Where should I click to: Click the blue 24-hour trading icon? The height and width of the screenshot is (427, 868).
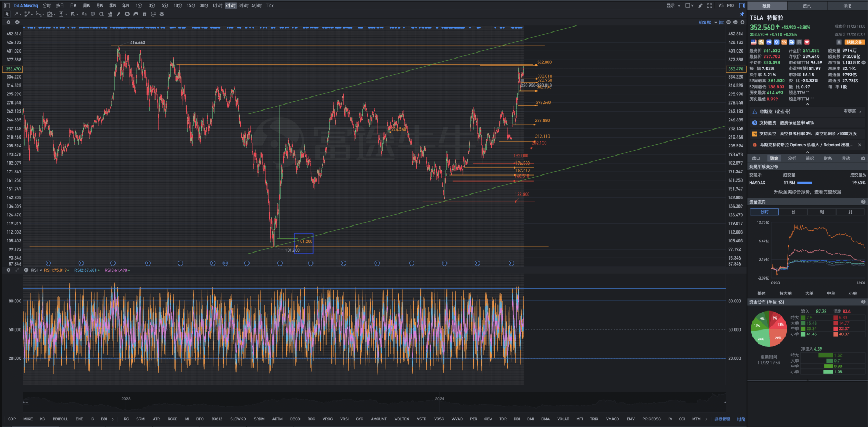click(769, 42)
